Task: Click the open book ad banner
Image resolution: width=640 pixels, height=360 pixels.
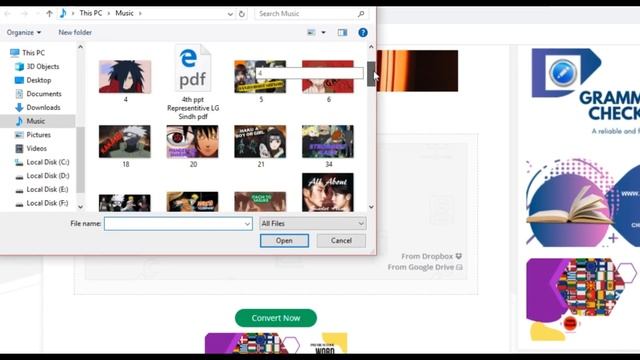Action: [583, 202]
